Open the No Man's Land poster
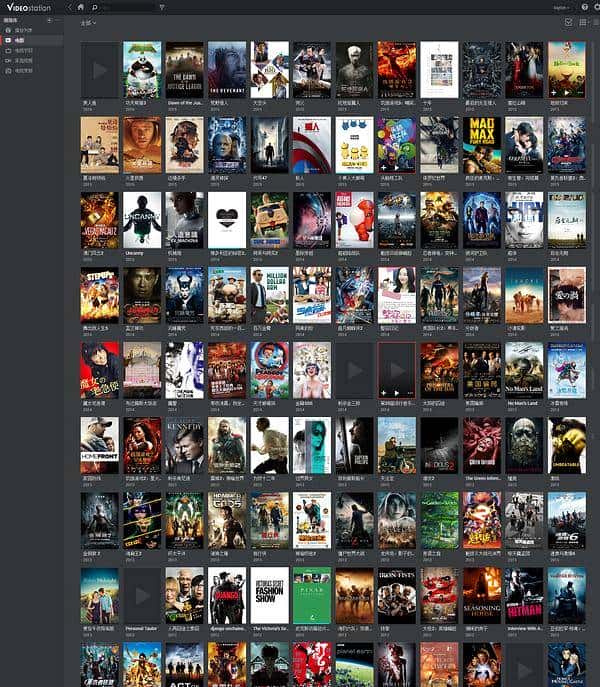Viewport: 600px width, 687px height. tap(524, 370)
